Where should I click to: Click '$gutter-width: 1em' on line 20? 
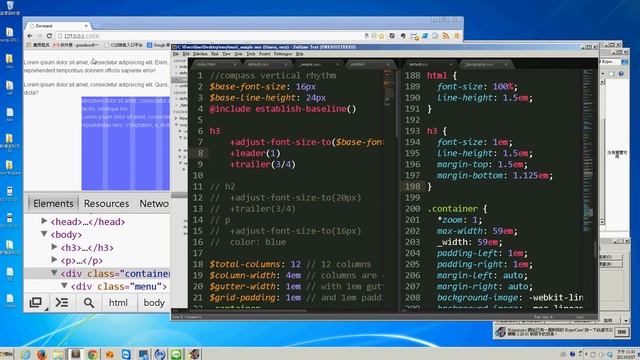(255, 286)
